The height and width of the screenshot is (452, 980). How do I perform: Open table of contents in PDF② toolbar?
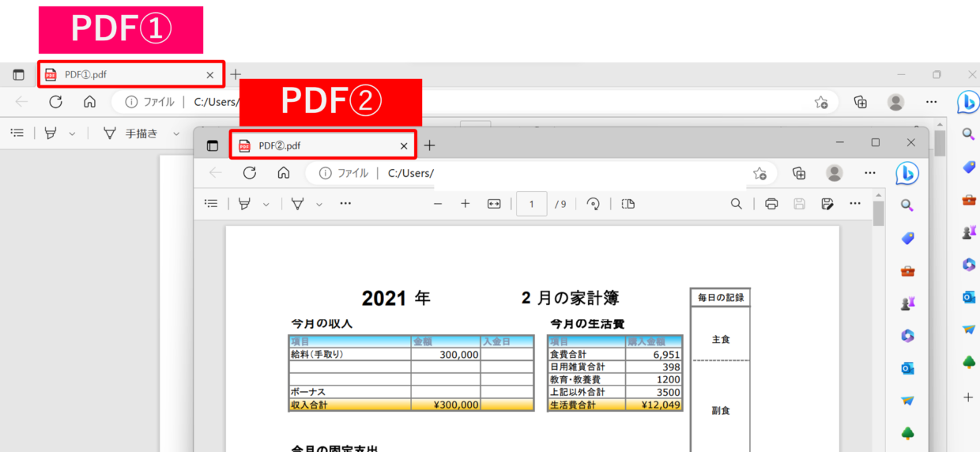pos(211,204)
